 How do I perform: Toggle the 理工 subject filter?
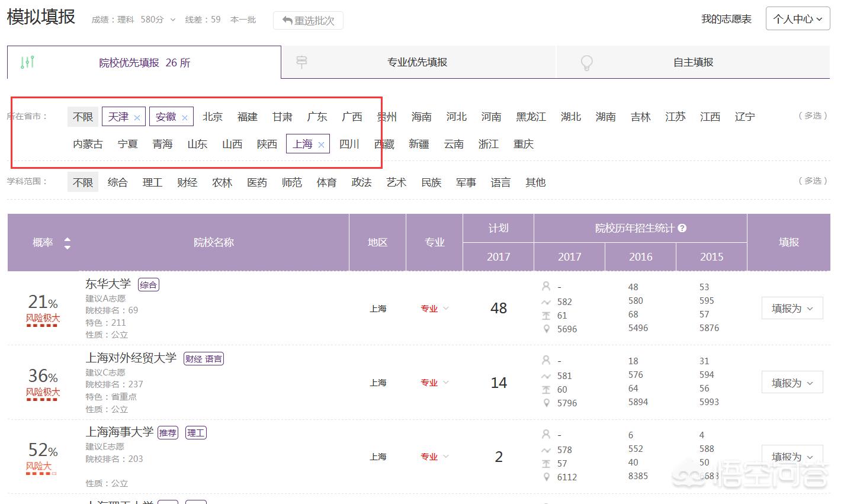(152, 182)
